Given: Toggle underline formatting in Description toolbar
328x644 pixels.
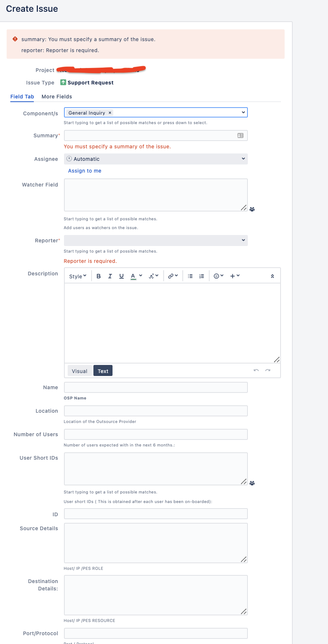Looking at the screenshot, I should (121, 276).
